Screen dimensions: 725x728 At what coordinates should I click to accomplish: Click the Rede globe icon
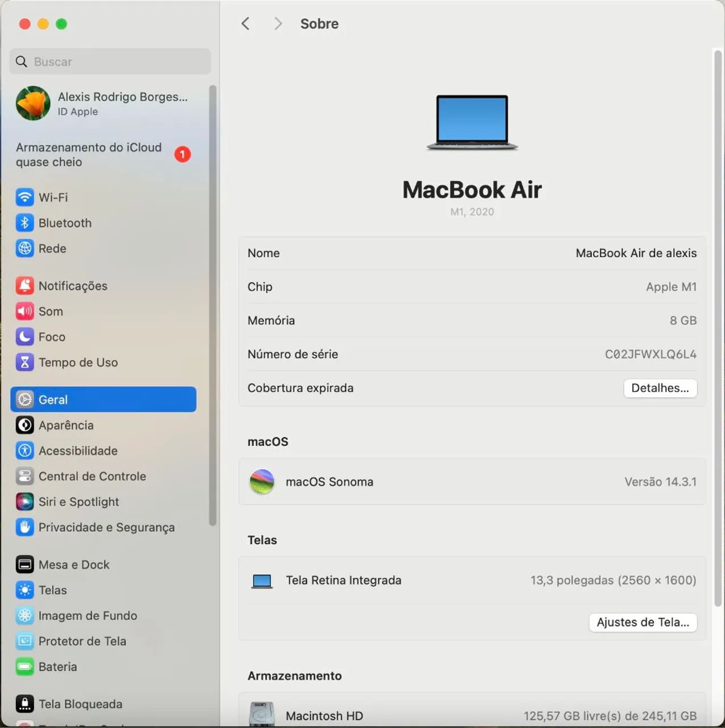[x=24, y=249]
